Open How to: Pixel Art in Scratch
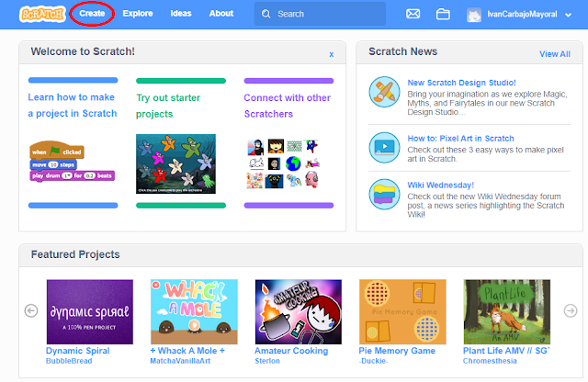The image size is (588, 382). [x=460, y=139]
